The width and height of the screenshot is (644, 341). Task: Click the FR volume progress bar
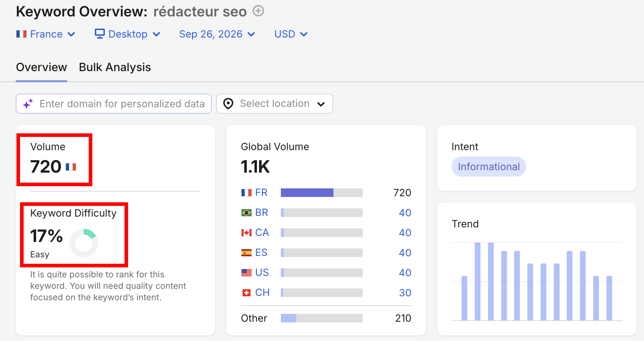pos(322,193)
